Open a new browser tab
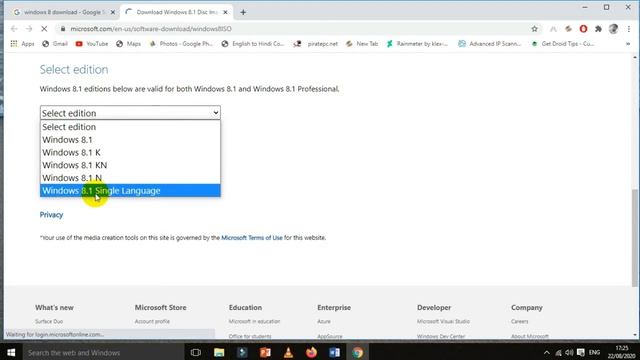The image size is (640, 360). [243, 12]
